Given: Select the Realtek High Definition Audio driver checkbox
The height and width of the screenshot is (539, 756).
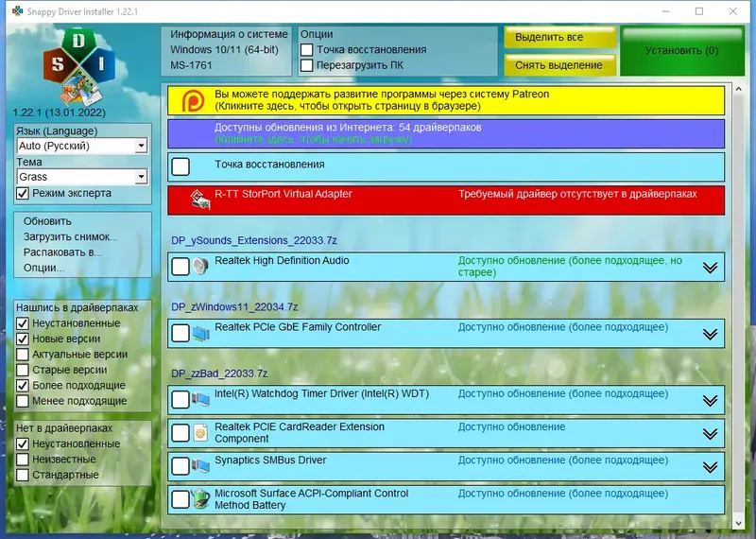Looking at the screenshot, I should 180,267.
